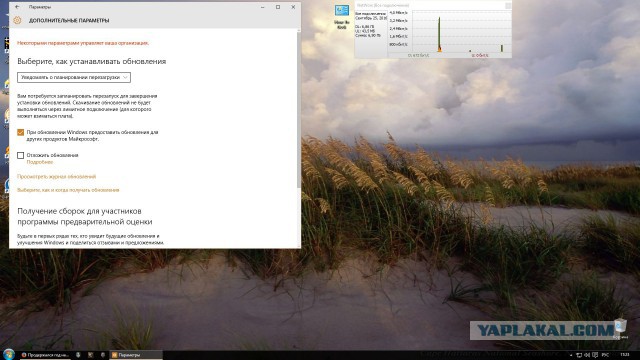
Task: Show hidden tray icons arrow
Action: pyautogui.click(x=571, y=355)
